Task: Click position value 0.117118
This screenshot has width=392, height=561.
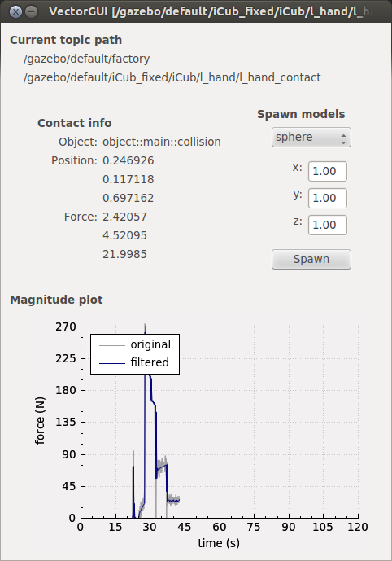Action: click(x=128, y=179)
